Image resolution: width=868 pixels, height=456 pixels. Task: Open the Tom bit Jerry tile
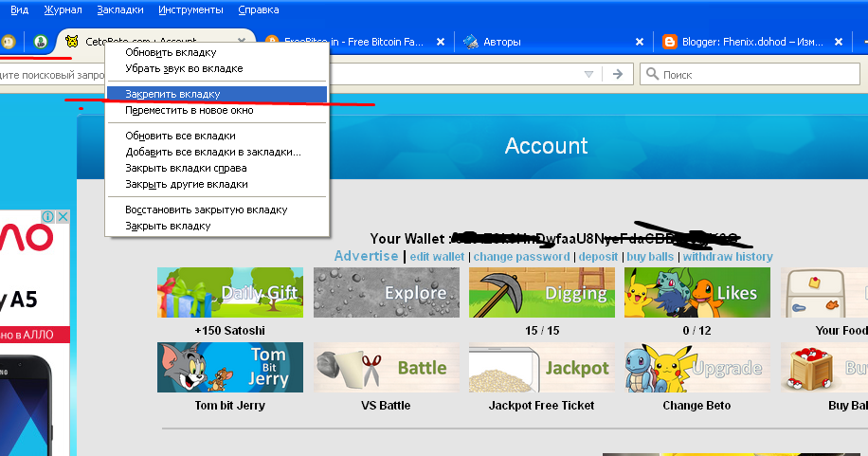[229, 367]
